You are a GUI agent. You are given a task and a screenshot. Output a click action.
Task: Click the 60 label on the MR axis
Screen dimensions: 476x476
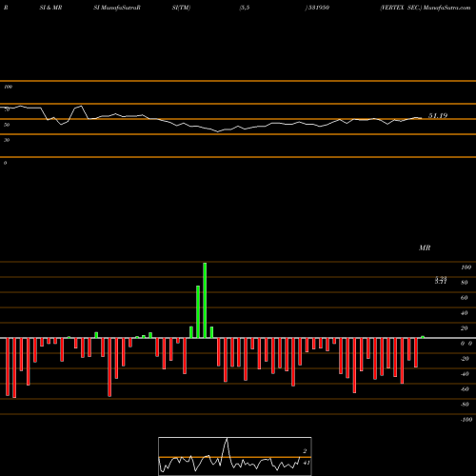[x=464, y=298]
